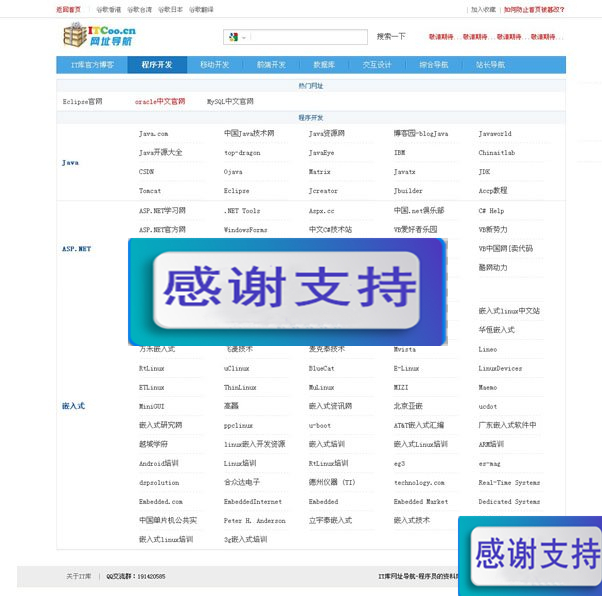Open the Aspx.cc link

(x=321, y=211)
